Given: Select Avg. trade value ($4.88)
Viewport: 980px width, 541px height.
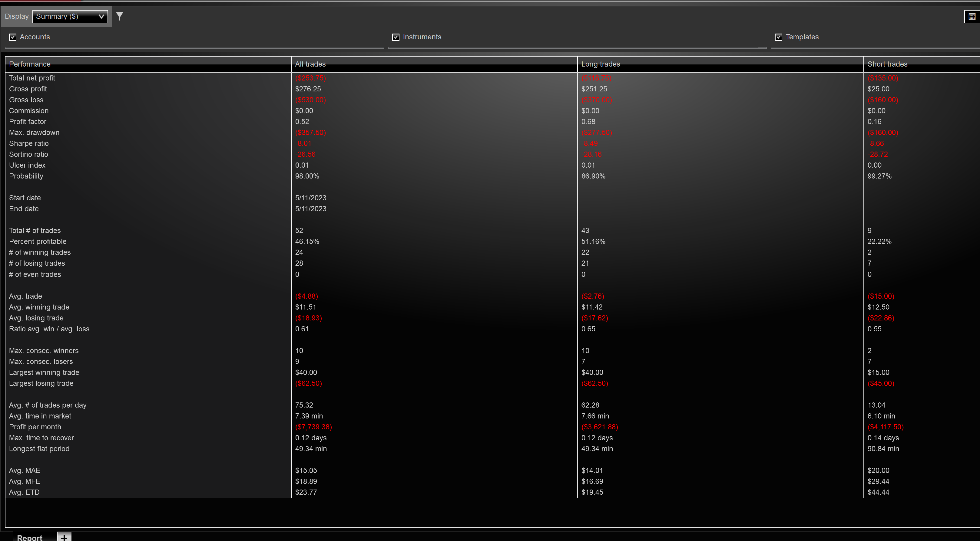Looking at the screenshot, I should (307, 296).
